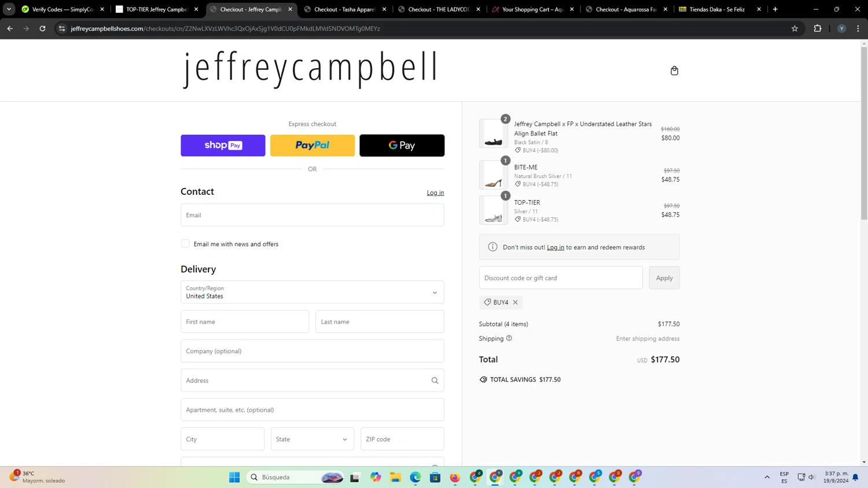Switch to the Checkout THE LADYCODE tab

(x=439, y=9)
